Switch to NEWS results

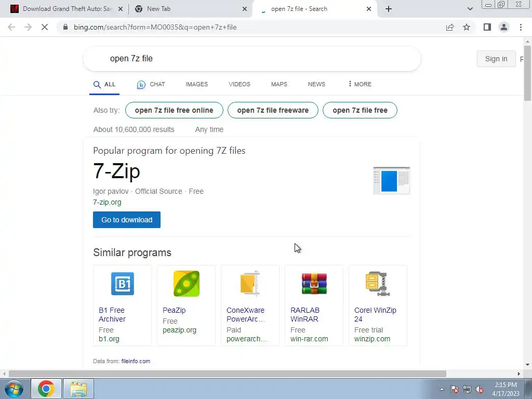pos(316,84)
